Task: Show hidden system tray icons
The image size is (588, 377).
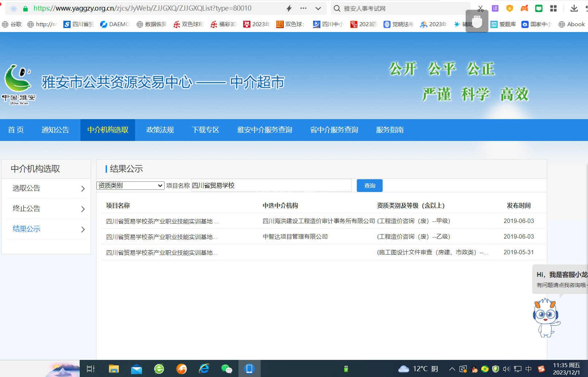Action: pos(452,369)
